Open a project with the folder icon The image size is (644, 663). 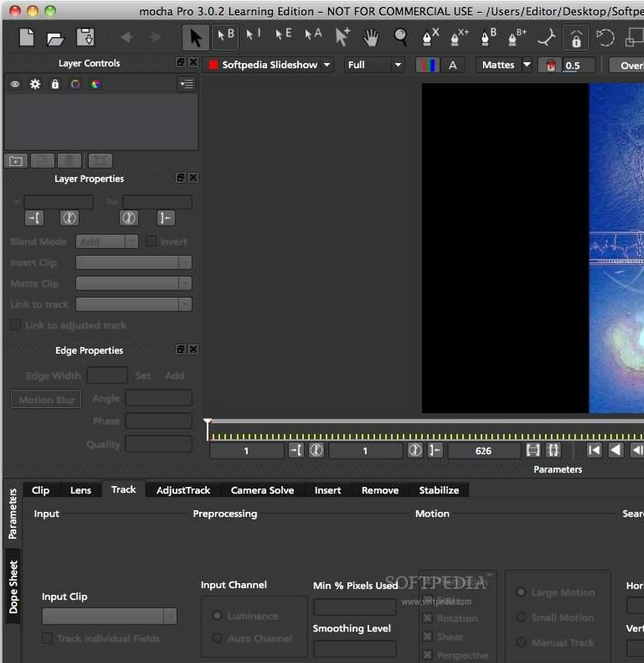(x=55, y=38)
